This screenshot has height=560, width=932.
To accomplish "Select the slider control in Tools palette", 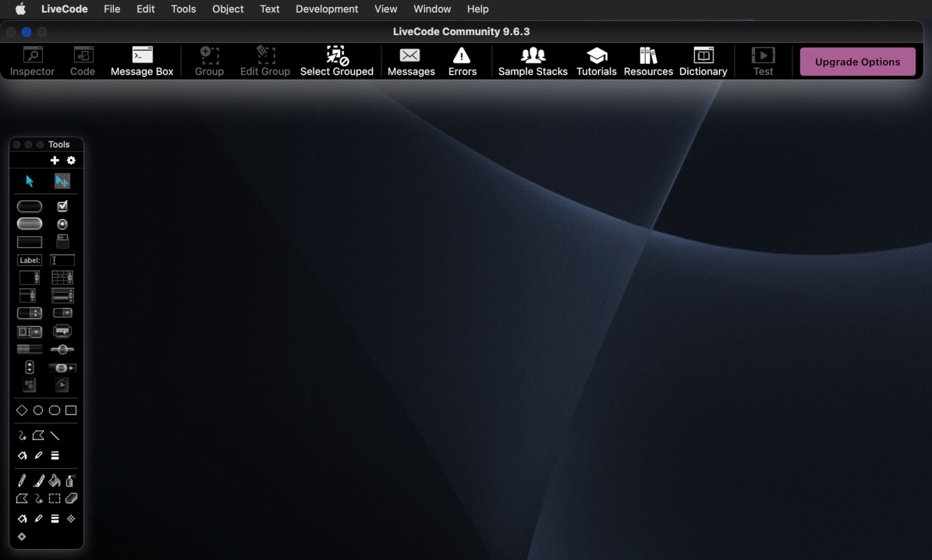I will coord(62,349).
